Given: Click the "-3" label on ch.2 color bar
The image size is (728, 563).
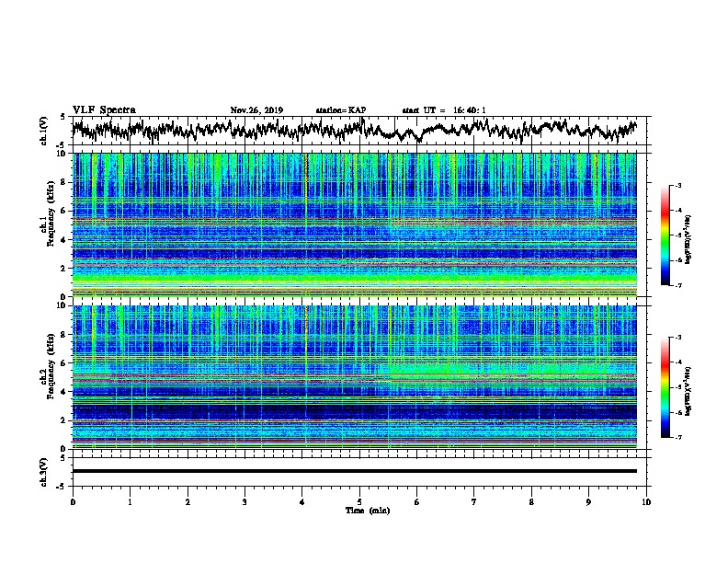Looking at the screenshot, I should coord(677,338).
